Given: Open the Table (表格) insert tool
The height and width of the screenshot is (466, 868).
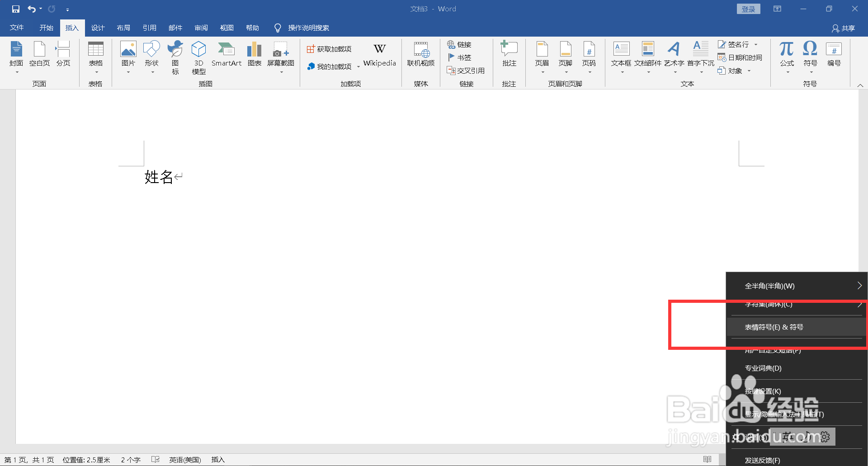Looking at the screenshot, I should [x=95, y=58].
